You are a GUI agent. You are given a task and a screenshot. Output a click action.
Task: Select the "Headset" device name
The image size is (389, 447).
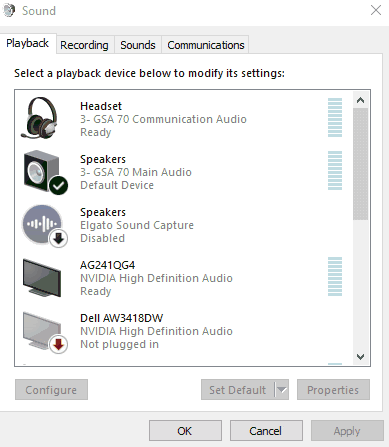click(x=101, y=106)
